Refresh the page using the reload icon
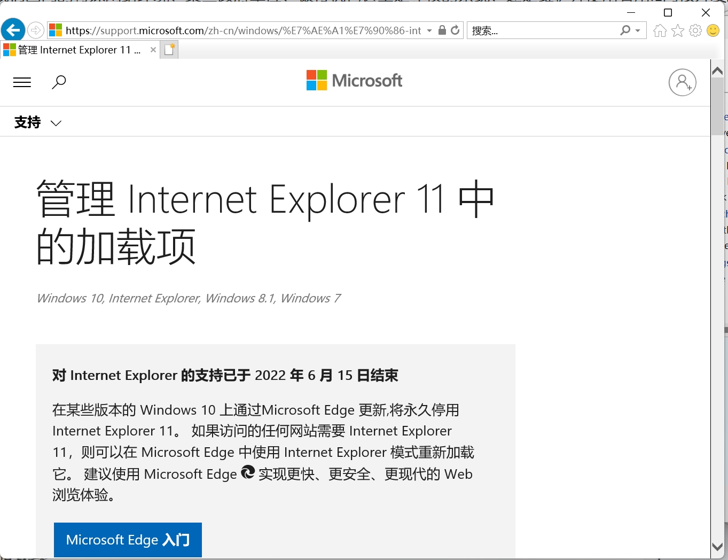 455,30
